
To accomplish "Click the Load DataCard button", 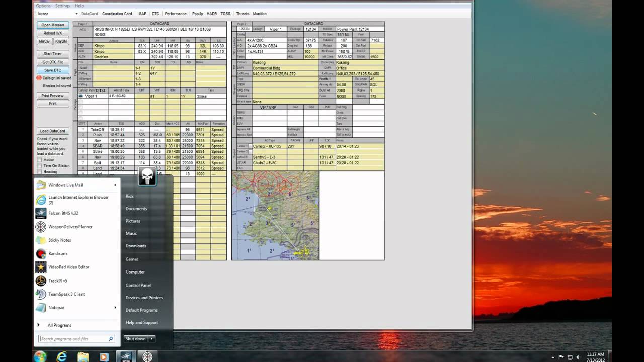I will pyautogui.click(x=53, y=131).
